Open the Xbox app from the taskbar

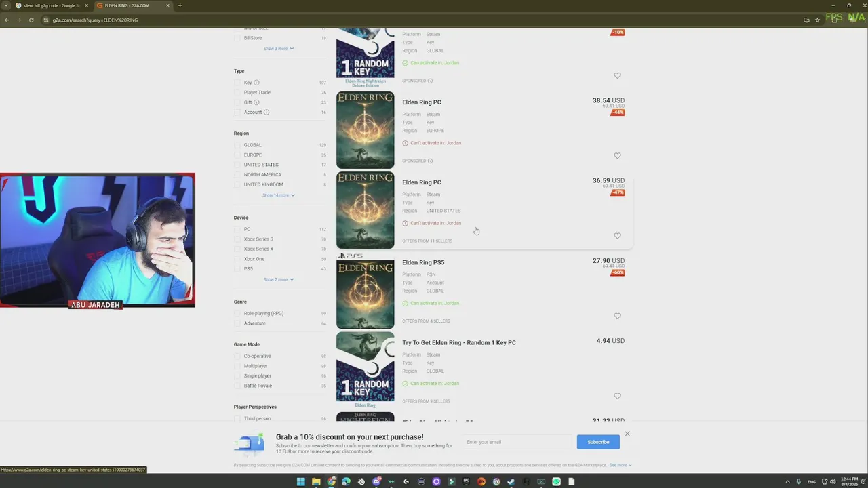click(541, 482)
